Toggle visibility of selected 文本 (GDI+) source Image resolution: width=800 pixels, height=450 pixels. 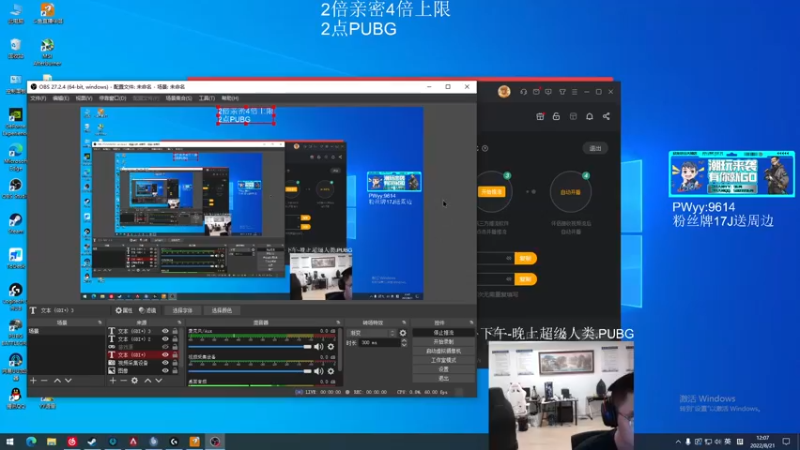(165, 355)
